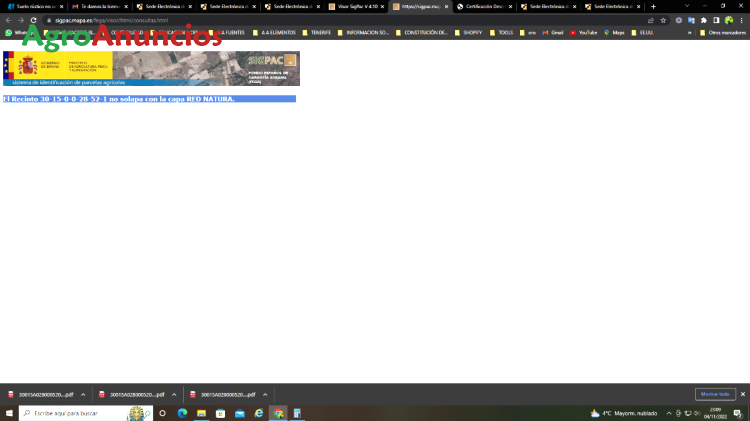750x421 pixels.
Task: Open the notification center icon
Action: point(738,413)
